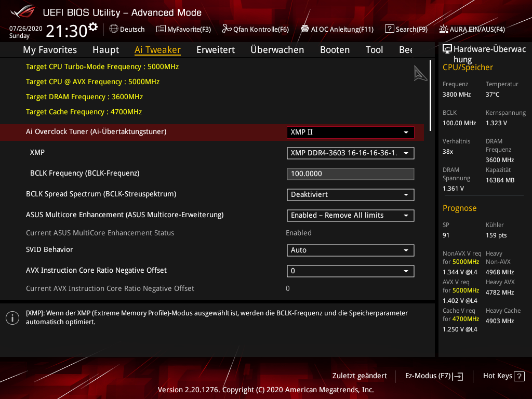Click the 159 pts Kühler value
Viewport: 532px width, 399px height.
496,235
